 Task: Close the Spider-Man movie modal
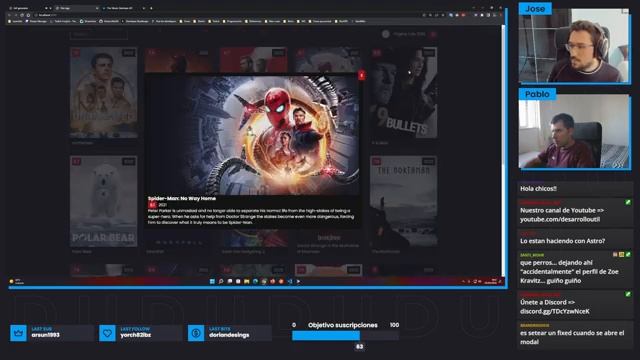point(361,75)
